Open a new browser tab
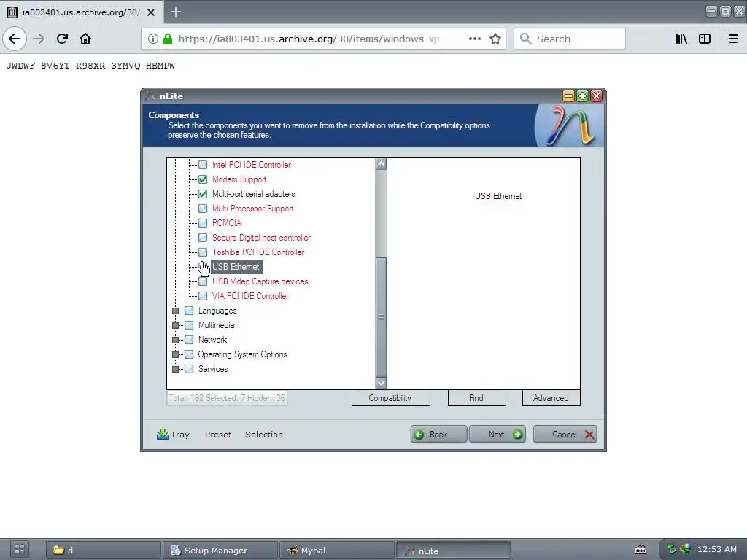Viewport: 747px width, 560px height. (176, 12)
